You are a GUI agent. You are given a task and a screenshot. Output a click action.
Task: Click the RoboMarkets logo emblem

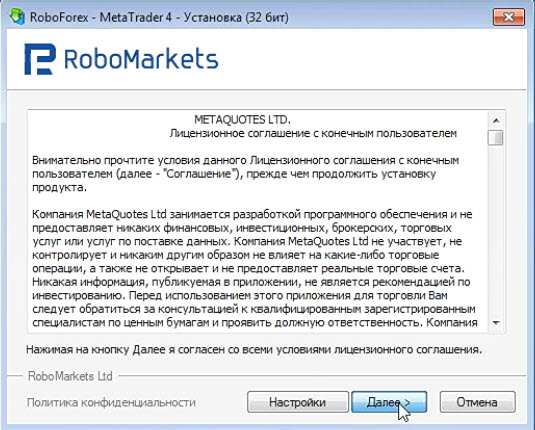click(40, 59)
